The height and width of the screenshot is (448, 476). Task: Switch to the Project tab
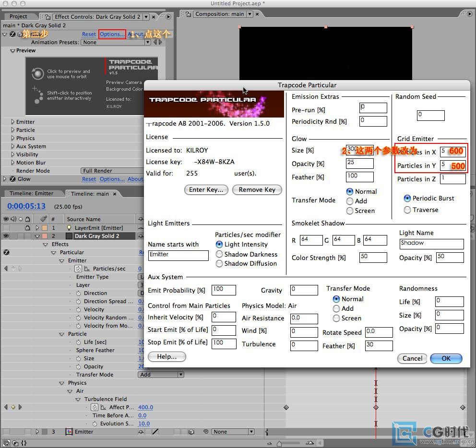(18, 16)
